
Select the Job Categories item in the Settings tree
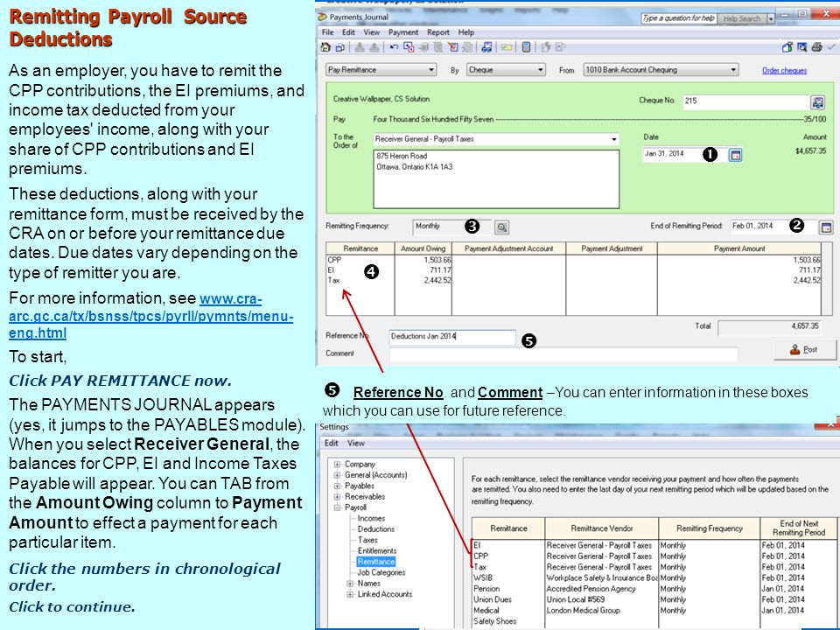pos(381,572)
